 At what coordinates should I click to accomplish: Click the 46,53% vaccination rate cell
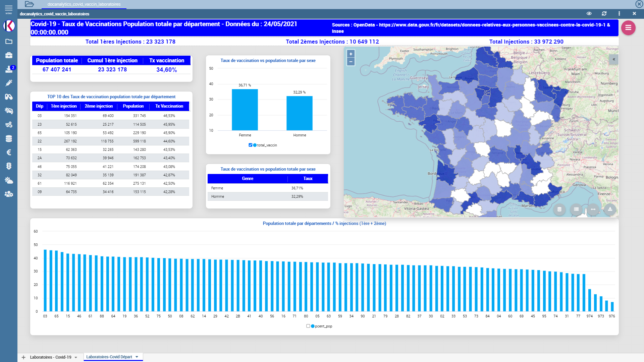tap(169, 116)
